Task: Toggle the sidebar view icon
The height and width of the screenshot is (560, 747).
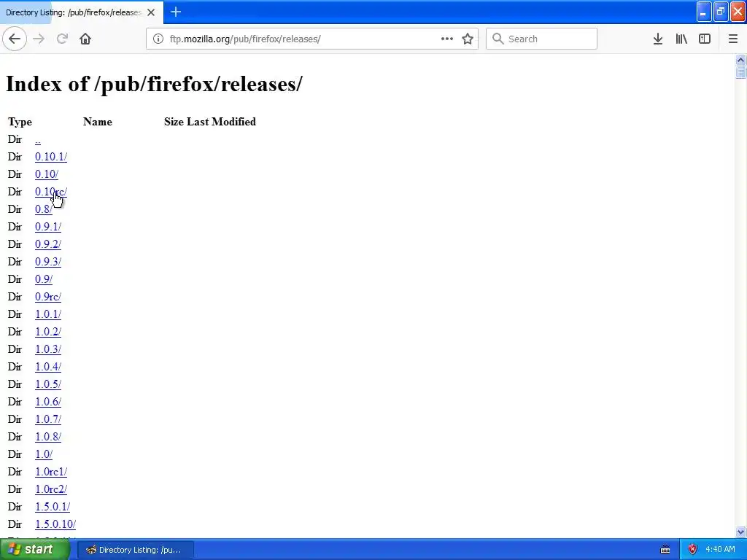Action: click(x=705, y=39)
